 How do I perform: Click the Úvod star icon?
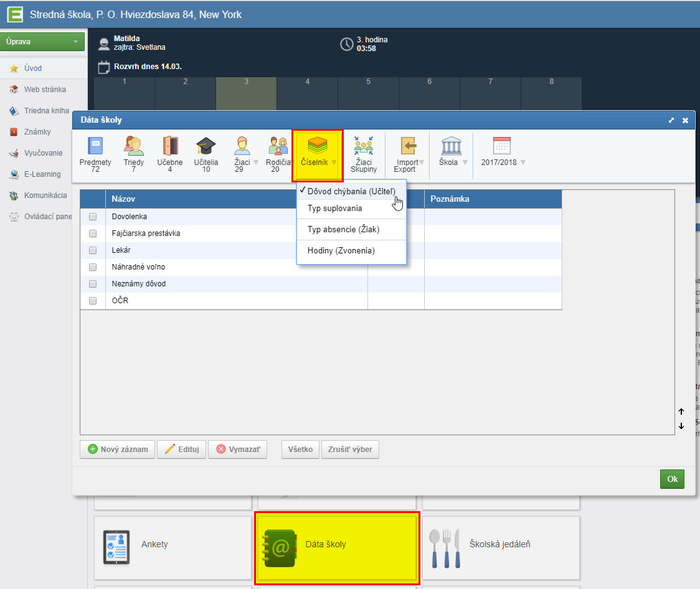pyautogui.click(x=14, y=68)
